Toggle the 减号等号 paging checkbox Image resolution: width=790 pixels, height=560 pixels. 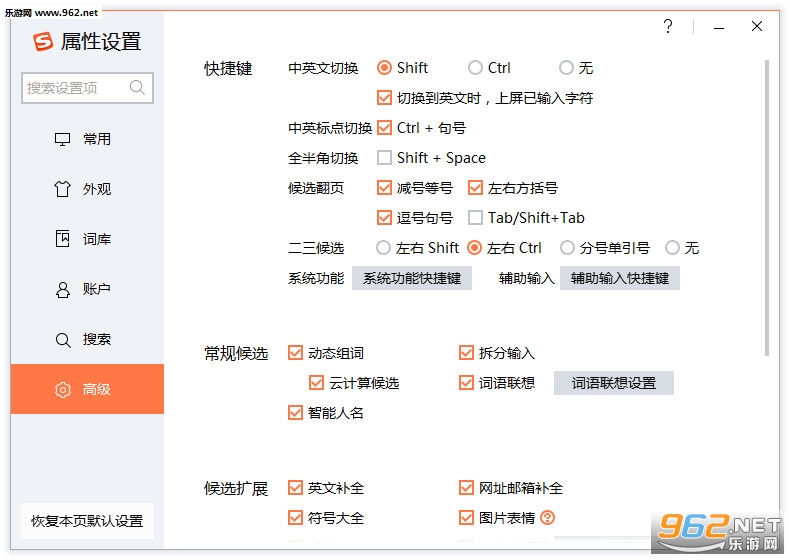pos(384,188)
